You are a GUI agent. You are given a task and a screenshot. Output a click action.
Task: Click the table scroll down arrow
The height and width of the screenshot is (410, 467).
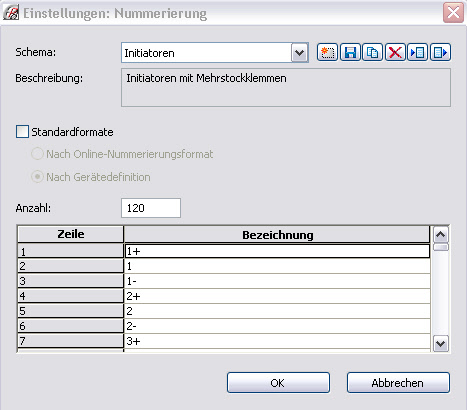441,343
